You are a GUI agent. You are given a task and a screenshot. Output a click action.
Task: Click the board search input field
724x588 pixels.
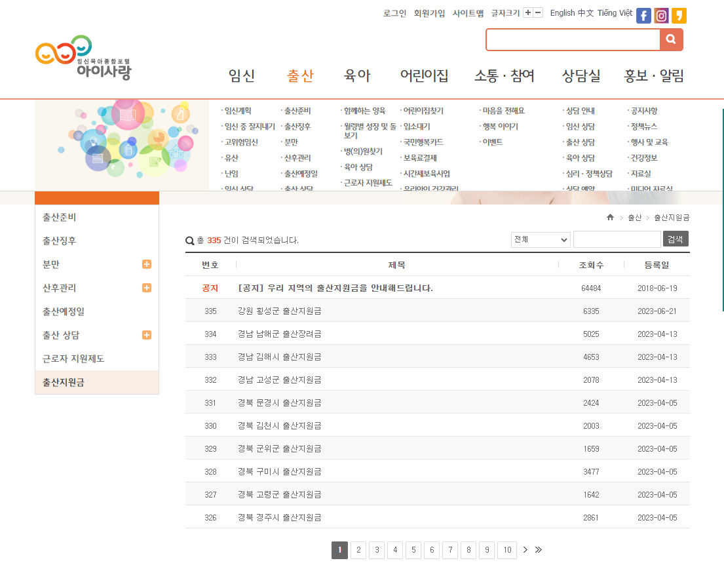[x=617, y=239]
